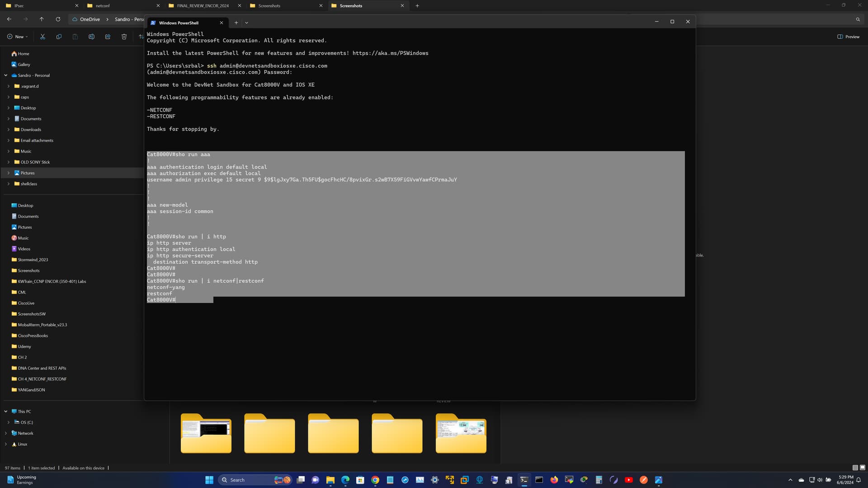Expand the shellclass folder node

point(9,184)
